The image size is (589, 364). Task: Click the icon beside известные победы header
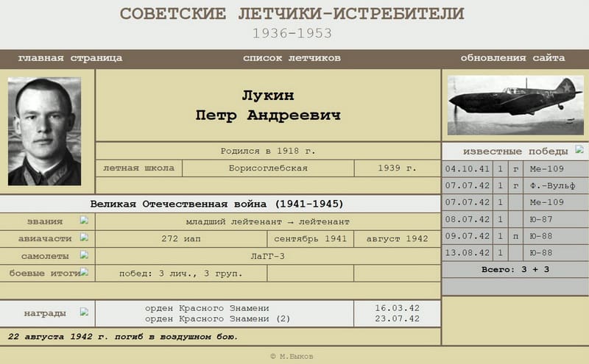point(579,149)
